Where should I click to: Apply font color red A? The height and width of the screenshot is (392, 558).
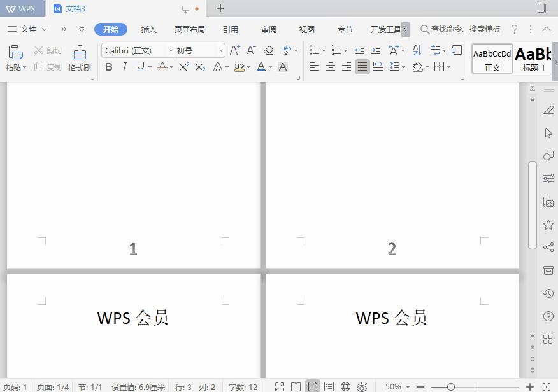[x=261, y=67]
